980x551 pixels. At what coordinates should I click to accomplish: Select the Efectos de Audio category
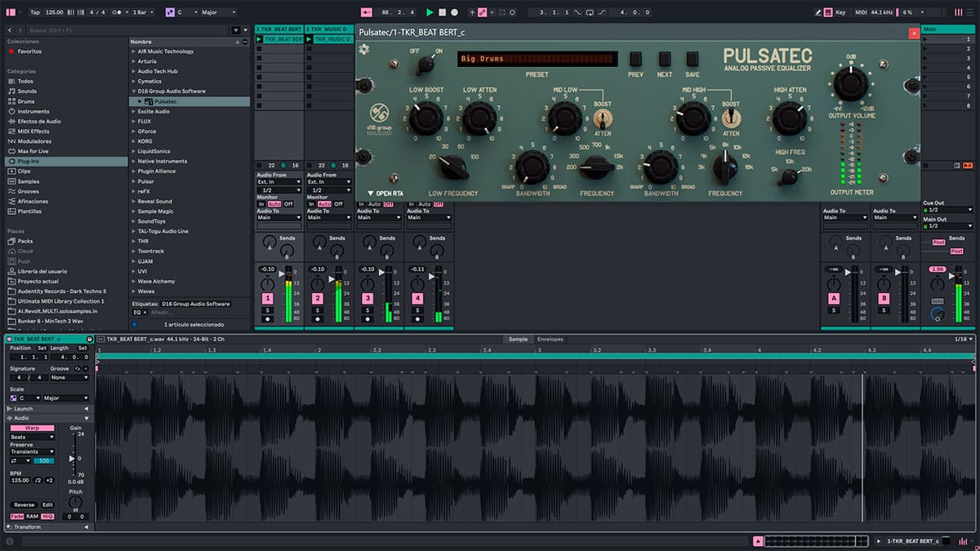39,122
